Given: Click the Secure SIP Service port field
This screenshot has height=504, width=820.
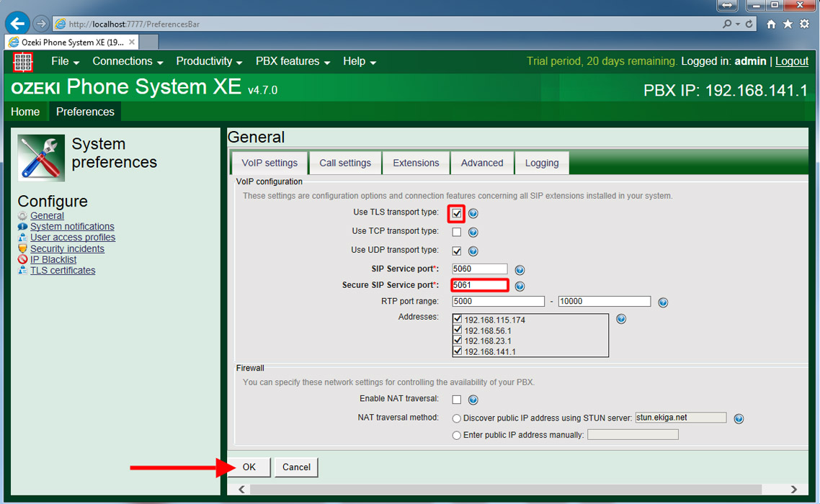Looking at the screenshot, I should click(x=480, y=285).
